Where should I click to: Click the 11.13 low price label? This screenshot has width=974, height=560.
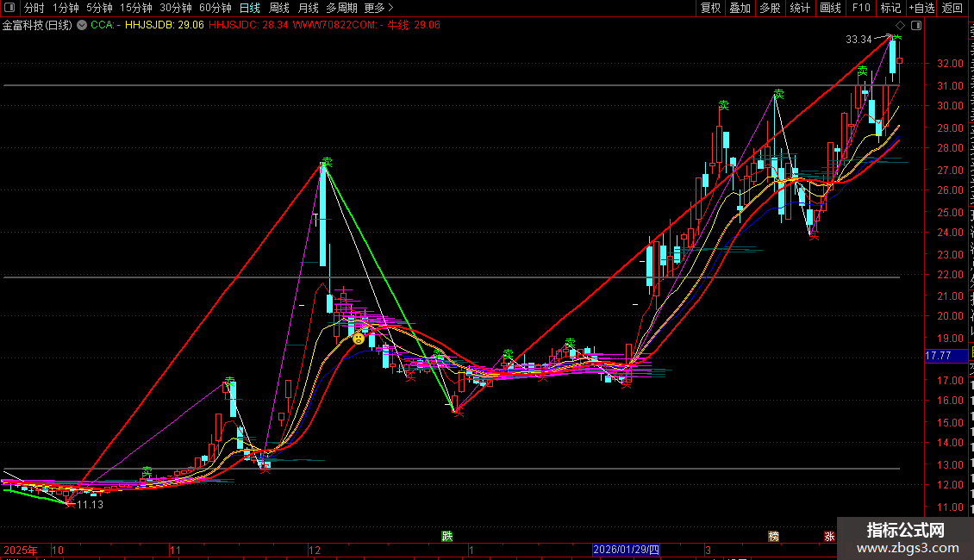90,505
